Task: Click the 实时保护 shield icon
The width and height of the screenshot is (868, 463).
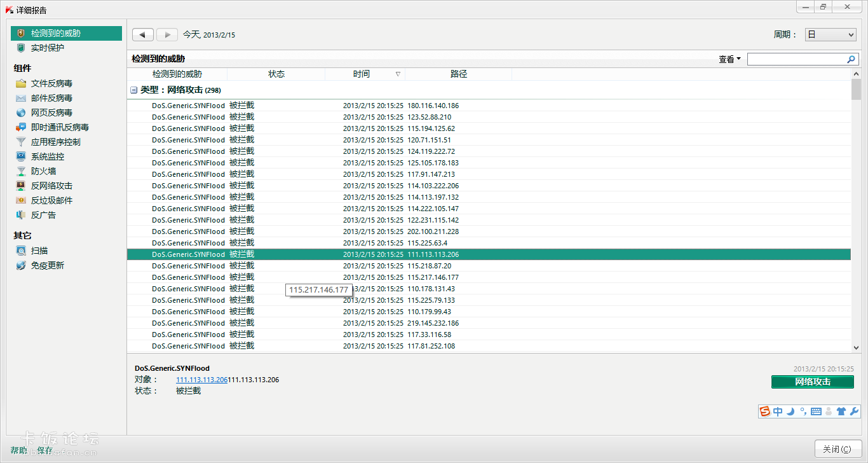Action: coord(21,48)
